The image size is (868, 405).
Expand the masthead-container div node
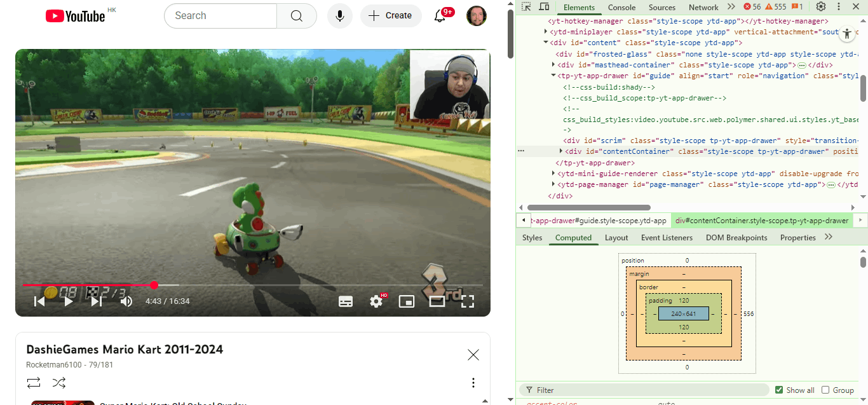pyautogui.click(x=553, y=65)
